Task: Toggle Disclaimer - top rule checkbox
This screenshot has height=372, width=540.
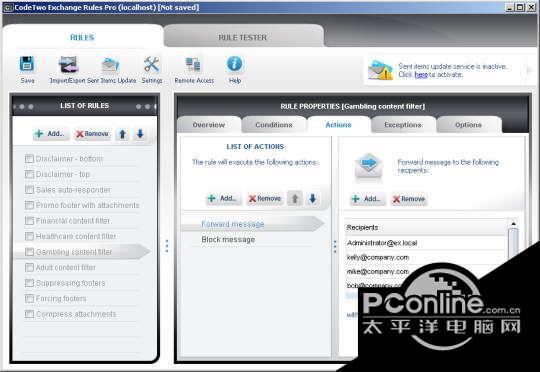Action: pyautogui.click(x=29, y=174)
